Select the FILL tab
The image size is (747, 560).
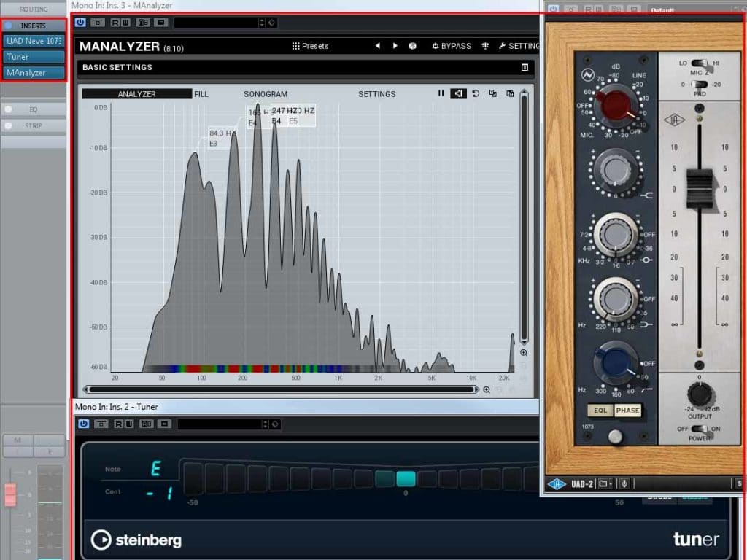point(201,94)
